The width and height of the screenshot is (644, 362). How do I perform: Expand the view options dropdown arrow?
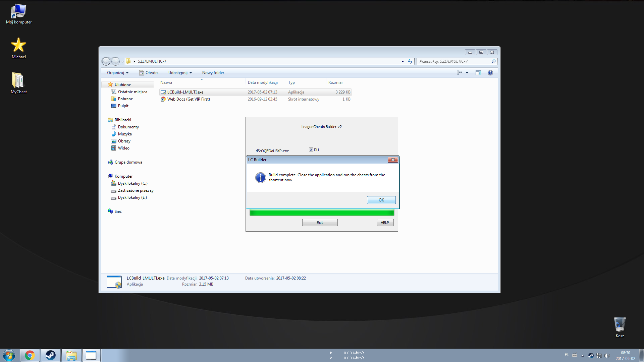click(467, 73)
